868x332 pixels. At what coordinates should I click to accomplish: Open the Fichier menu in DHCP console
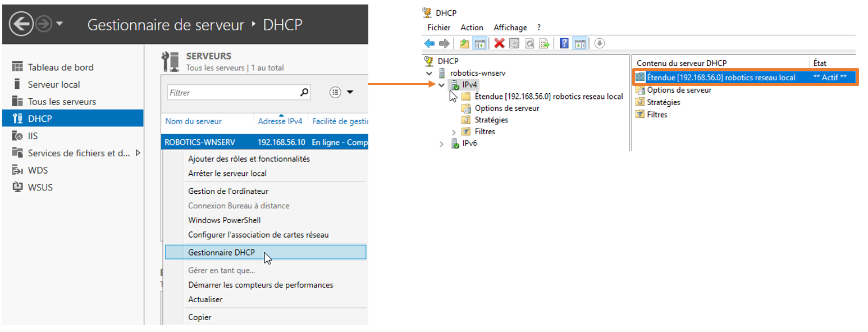pos(438,28)
